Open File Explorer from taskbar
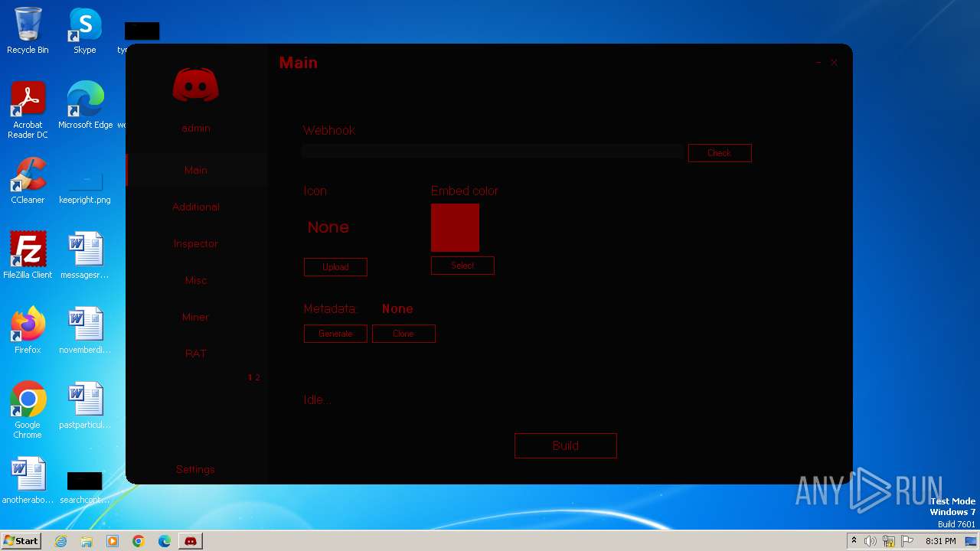 tap(87, 541)
